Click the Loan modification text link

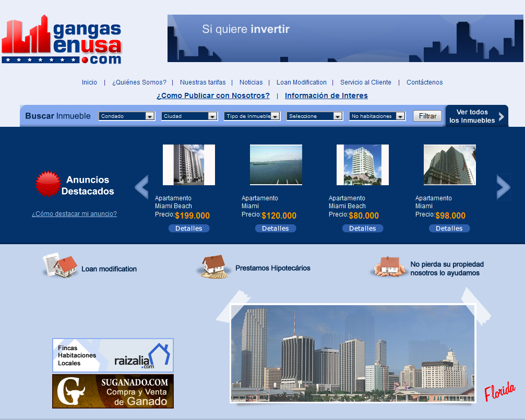click(x=109, y=269)
